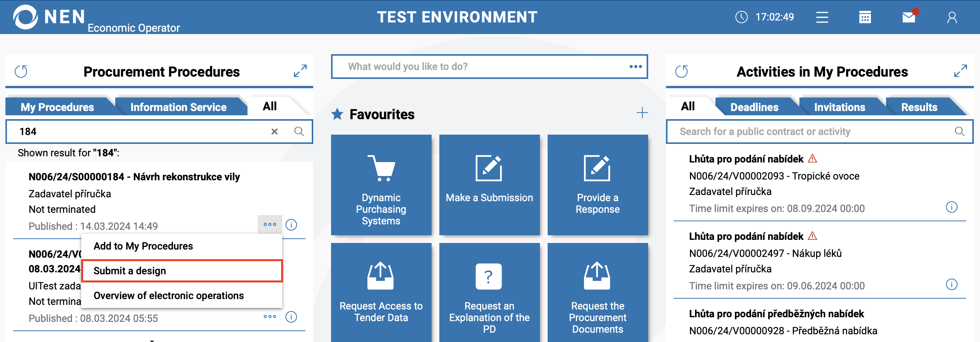The image size is (980, 342).
Task: Expand Procurement Procedures panel to full view
Action: (x=300, y=71)
